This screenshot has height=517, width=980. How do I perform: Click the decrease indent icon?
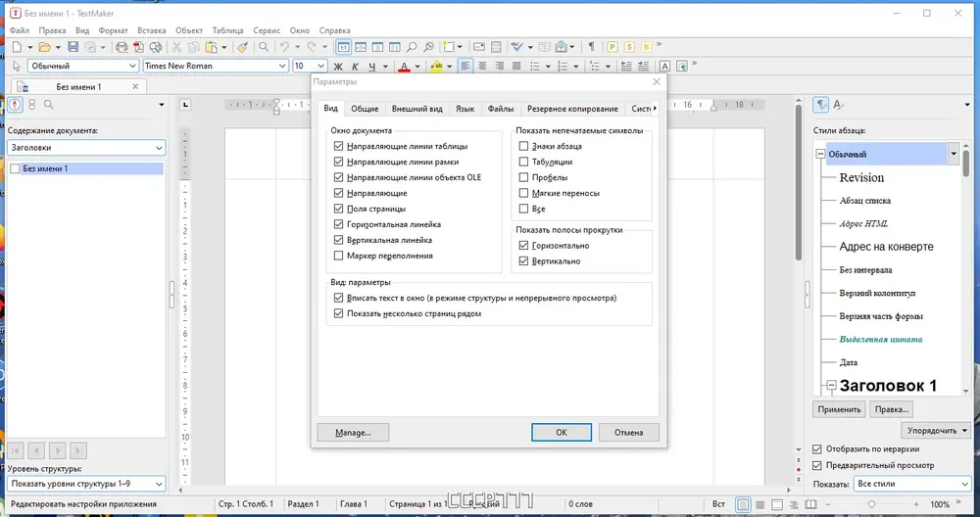coord(626,66)
